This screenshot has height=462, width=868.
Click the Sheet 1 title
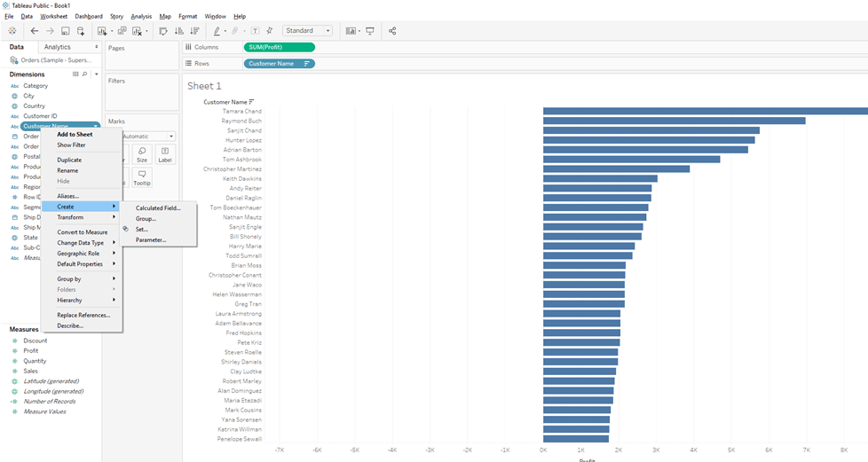point(204,86)
